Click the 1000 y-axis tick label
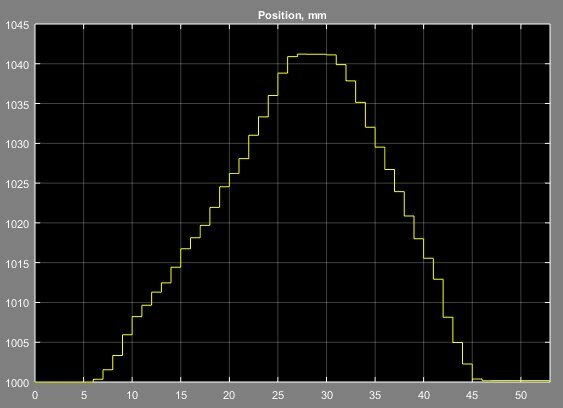563x408 pixels. click(x=17, y=383)
